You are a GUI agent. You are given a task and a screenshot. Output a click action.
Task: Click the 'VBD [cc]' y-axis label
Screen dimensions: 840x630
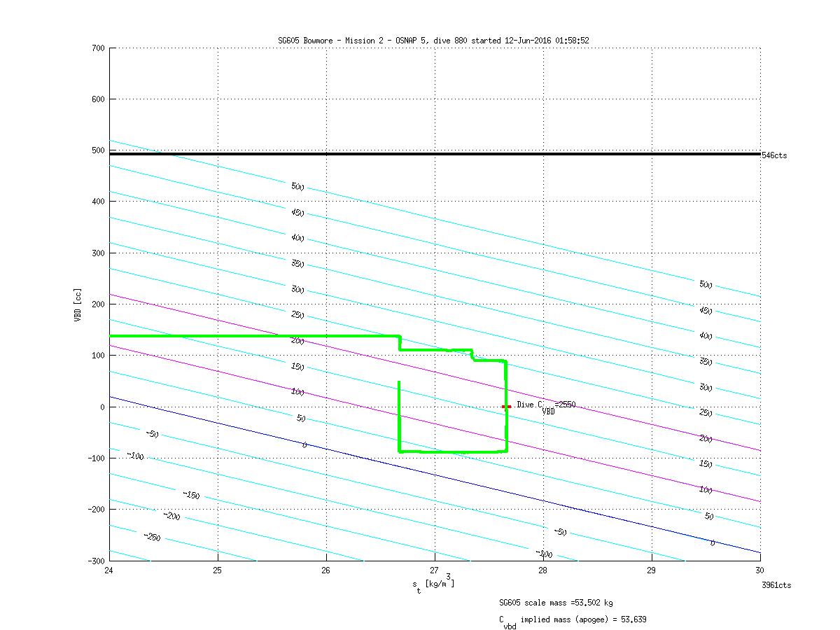click(x=78, y=304)
